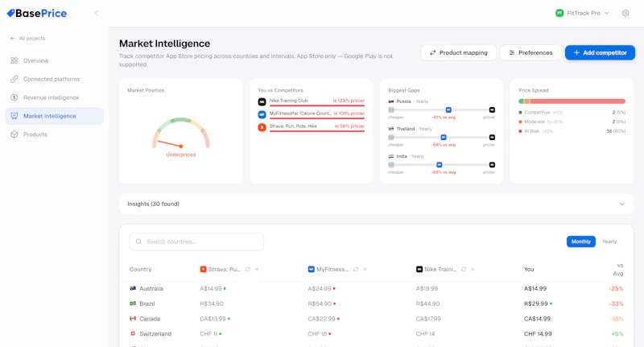The width and height of the screenshot is (644, 347).
Task: Click the Strava icon in table header
Action: (x=203, y=270)
